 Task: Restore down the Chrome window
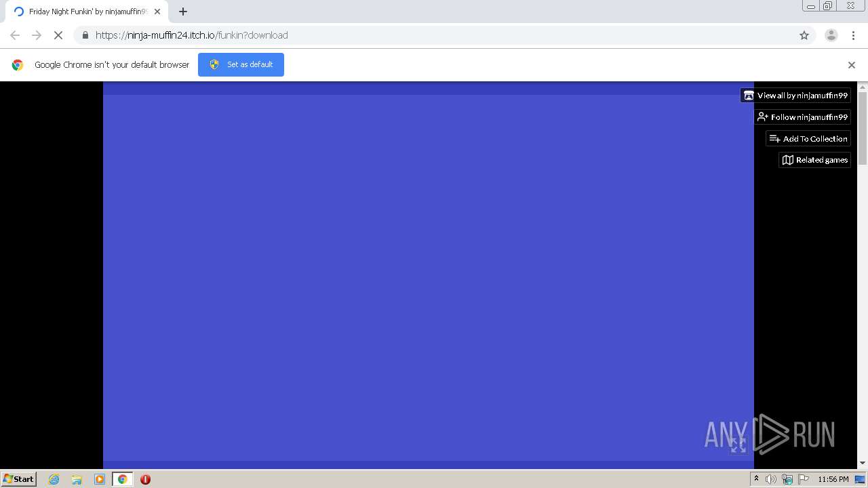[828, 6]
